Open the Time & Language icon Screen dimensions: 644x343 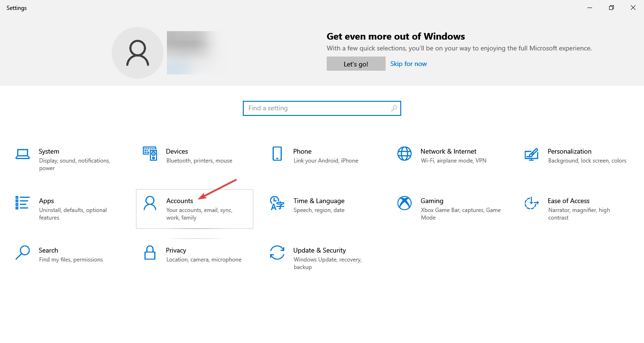click(277, 204)
